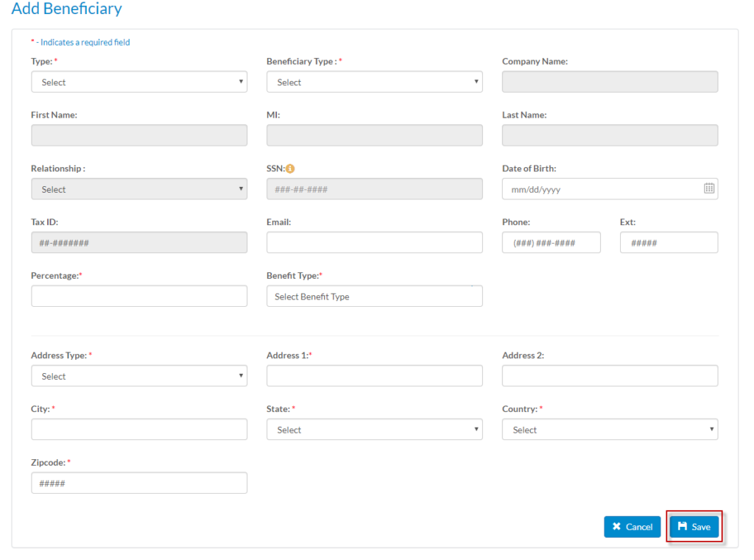
Task: Open the Beneficiary Type dropdown
Action: [x=374, y=82]
